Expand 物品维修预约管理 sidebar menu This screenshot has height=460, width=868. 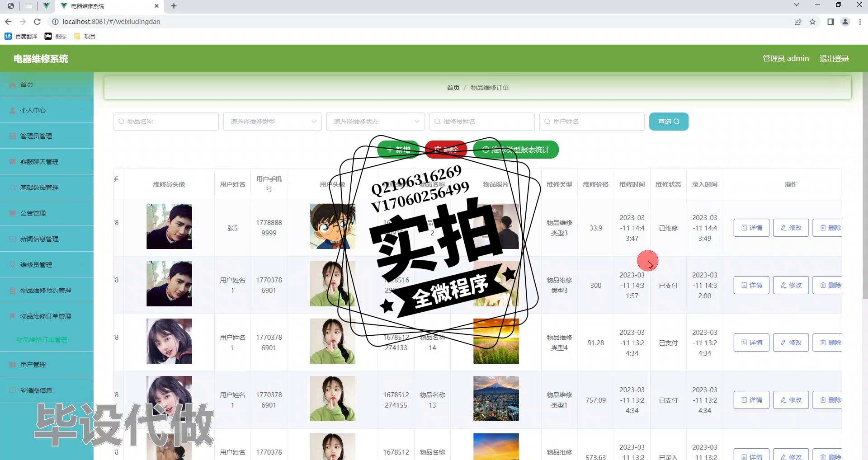(x=47, y=291)
